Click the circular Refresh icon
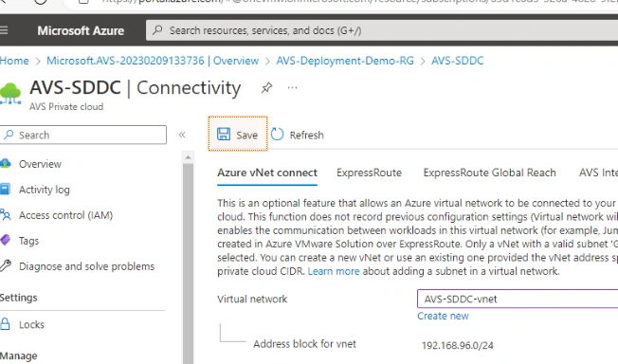 (x=277, y=134)
